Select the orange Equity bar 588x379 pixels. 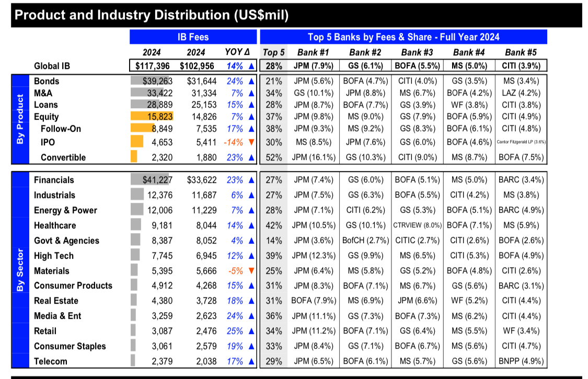[x=152, y=117]
